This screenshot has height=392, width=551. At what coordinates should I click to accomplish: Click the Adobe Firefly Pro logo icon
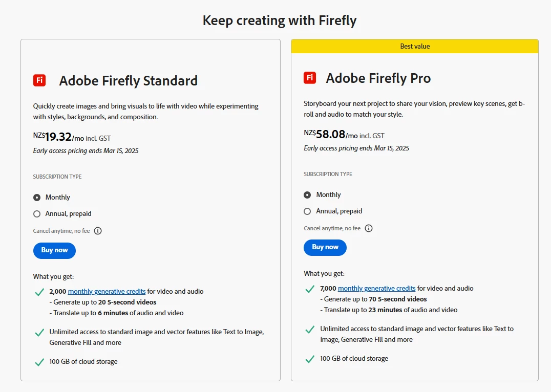point(310,78)
